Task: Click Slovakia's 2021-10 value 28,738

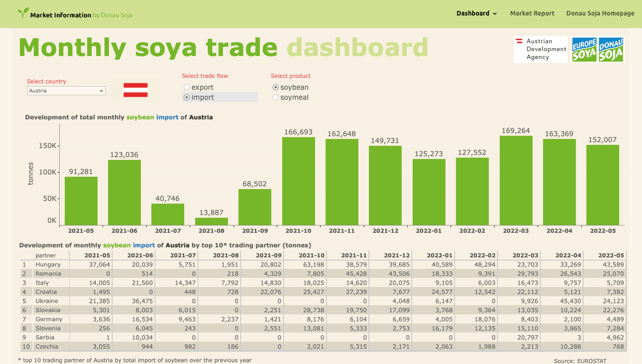Action: pos(315,310)
